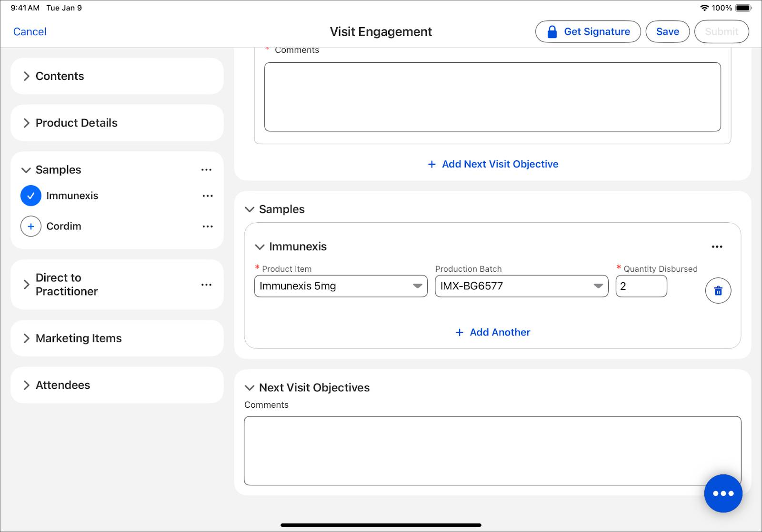762x532 pixels.
Task: Click the Quantity Disbursed field showing 2
Action: (x=641, y=286)
